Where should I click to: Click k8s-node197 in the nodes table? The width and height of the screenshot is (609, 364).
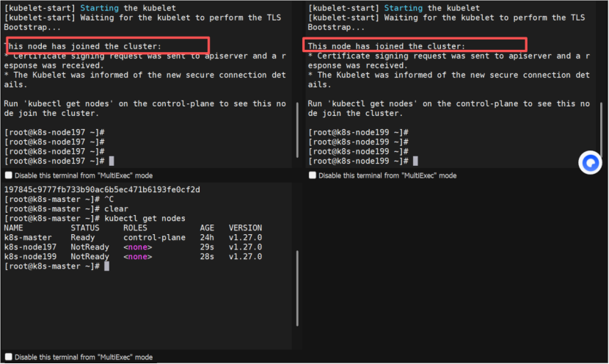pos(30,247)
